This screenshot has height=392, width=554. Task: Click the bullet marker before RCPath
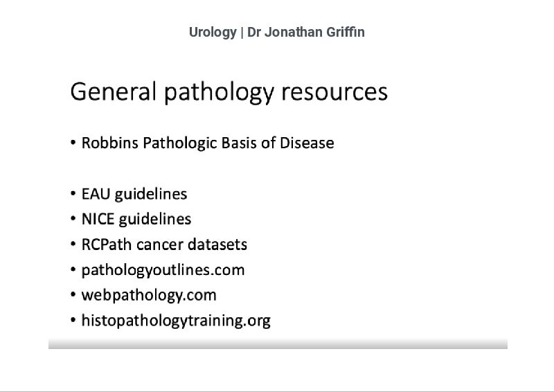click(x=73, y=245)
